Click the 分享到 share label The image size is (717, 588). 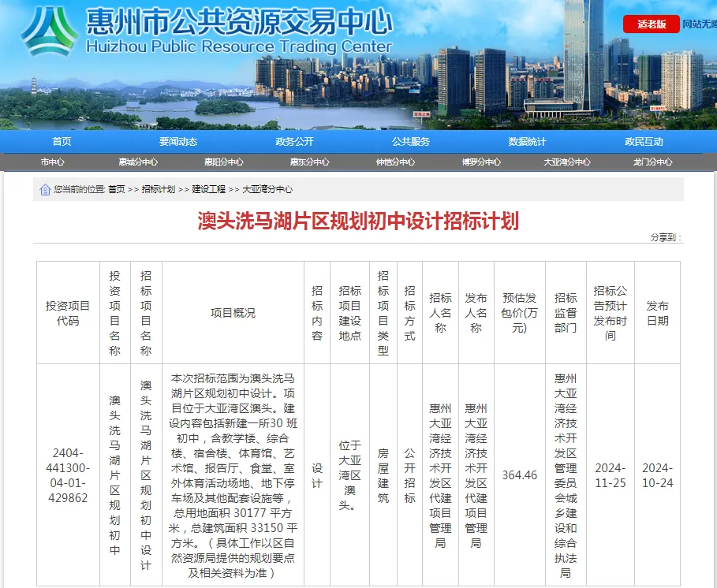pos(665,237)
